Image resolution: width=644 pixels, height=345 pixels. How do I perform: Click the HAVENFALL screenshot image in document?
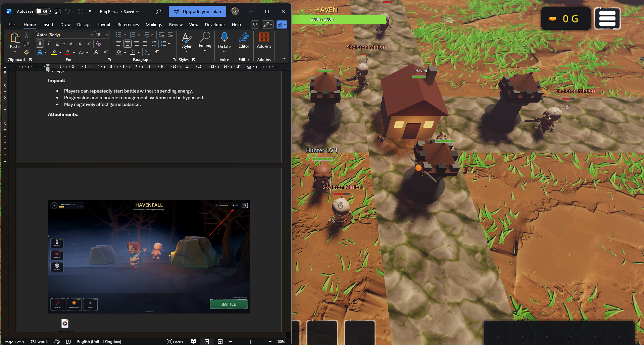[x=149, y=257]
